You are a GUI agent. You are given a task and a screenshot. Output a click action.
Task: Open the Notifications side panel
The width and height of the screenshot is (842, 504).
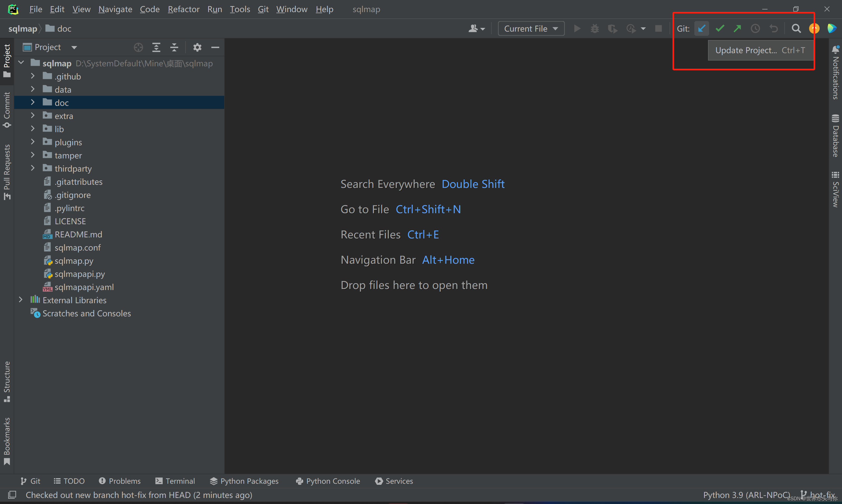pos(835,72)
